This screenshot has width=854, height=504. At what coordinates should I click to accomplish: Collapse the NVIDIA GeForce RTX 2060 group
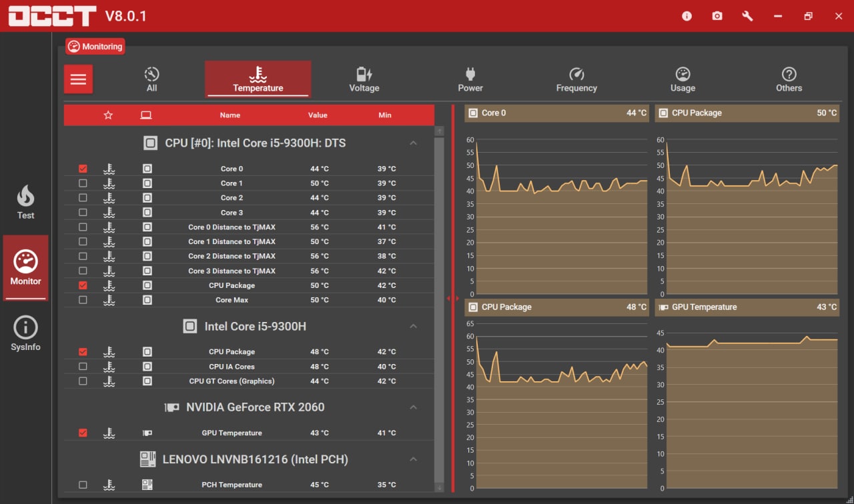pyautogui.click(x=413, y=407)
